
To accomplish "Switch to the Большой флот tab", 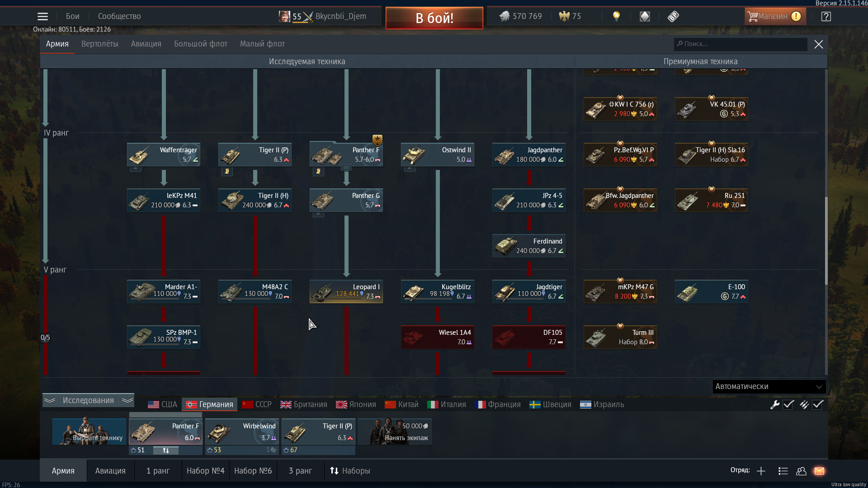I will click(x=201, y=44).
